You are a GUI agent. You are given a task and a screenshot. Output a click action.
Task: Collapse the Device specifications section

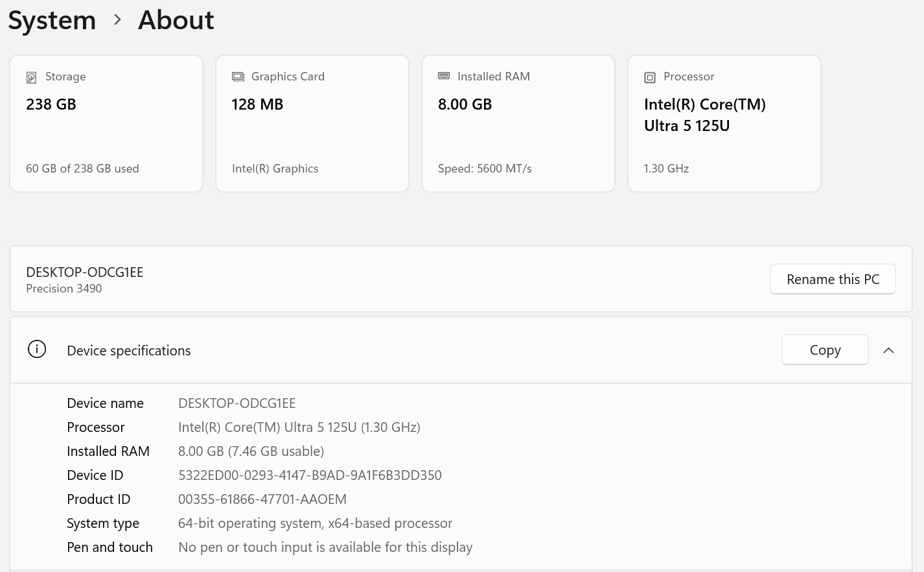coord(889,350)
